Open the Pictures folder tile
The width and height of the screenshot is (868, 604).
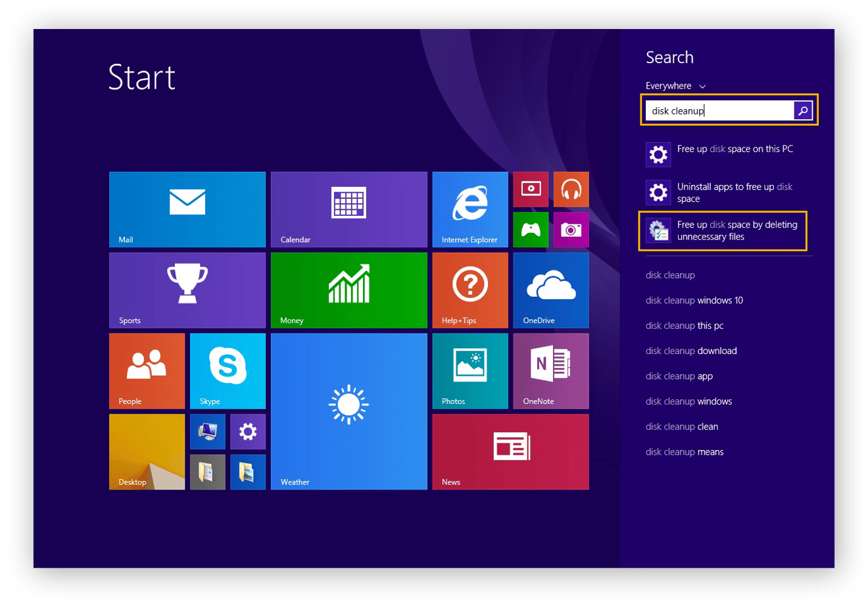247,472
